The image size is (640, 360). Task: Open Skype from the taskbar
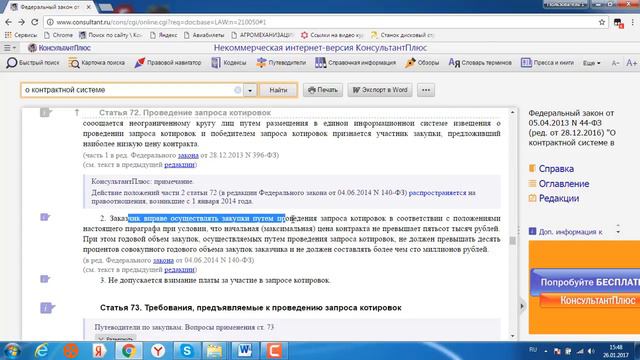(x=187, y=351)
